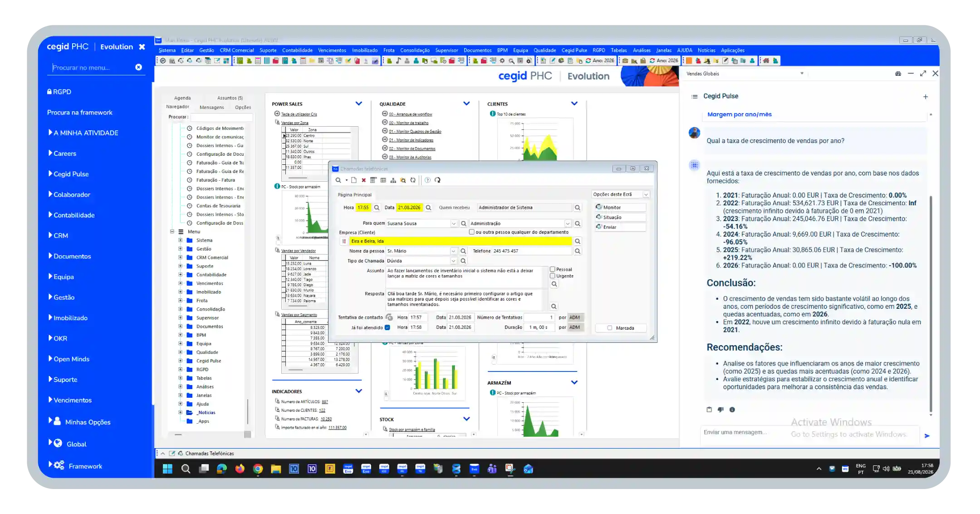Collapse the POWER SALES section chevron
The width and height of the screenshot is (980, 514).
pos(359,104)
